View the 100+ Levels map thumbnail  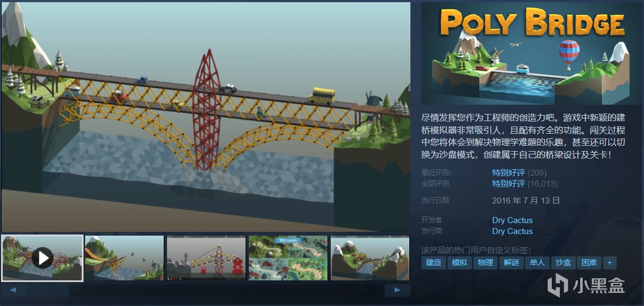(x=288, y=258)
